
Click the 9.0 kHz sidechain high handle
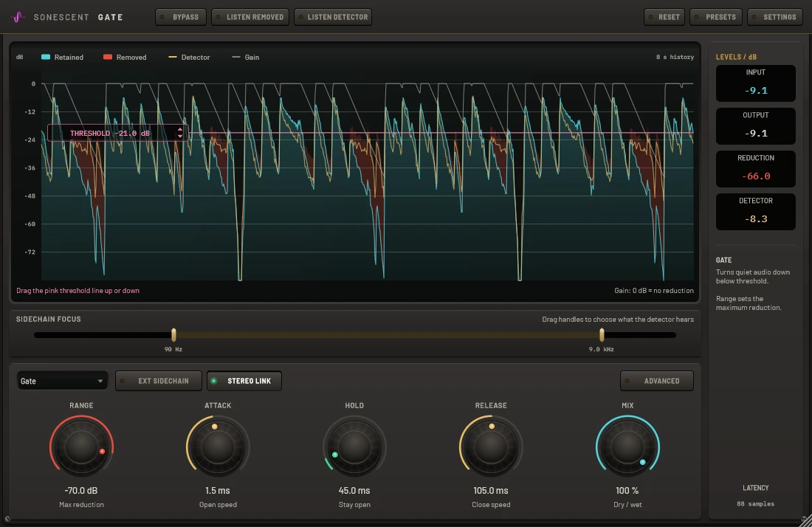[601, 335]
